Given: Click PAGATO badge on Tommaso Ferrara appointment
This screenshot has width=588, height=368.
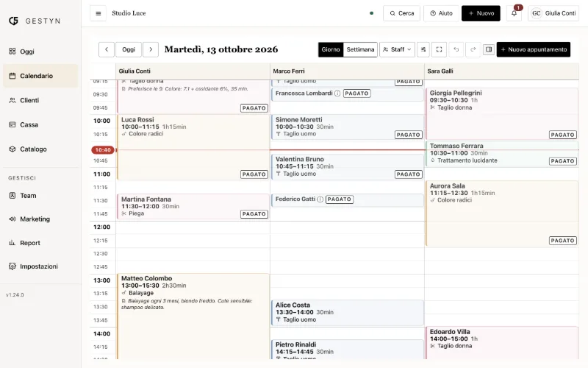Looking at the screenshot, I should 562,161.
